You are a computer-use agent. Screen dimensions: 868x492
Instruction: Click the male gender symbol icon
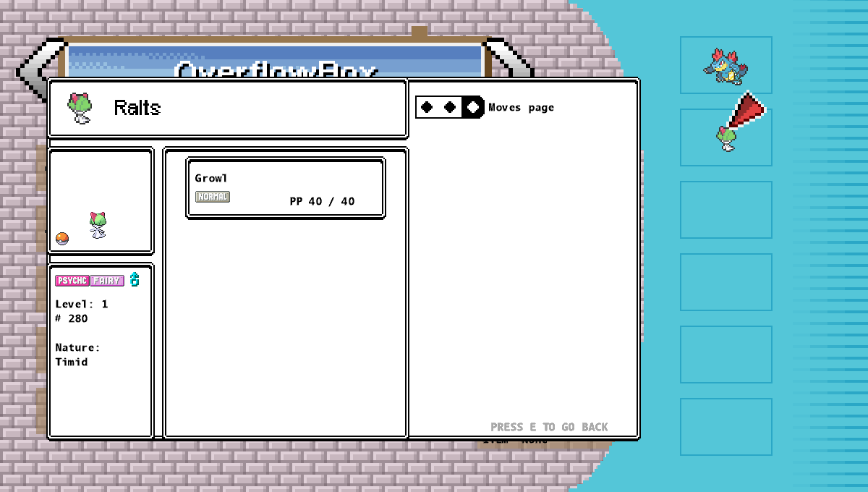[x=135, y=280]
